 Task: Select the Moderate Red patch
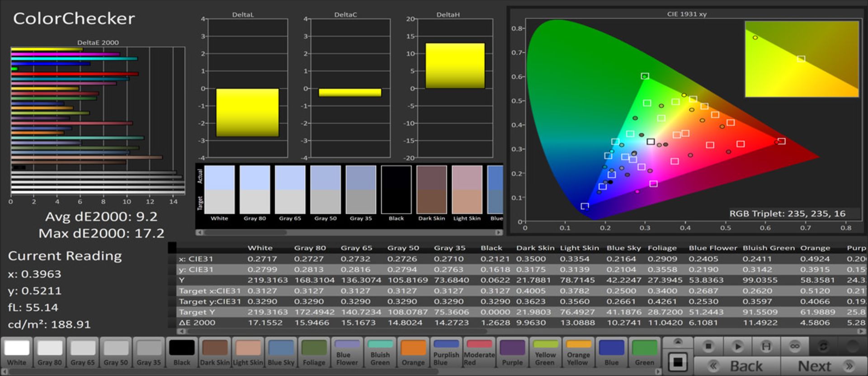click(479, 352)
